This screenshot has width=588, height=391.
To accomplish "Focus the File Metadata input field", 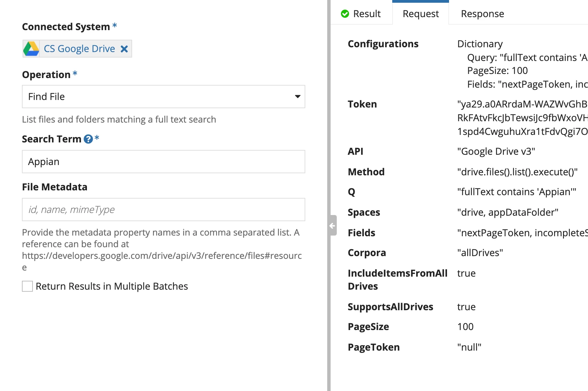I will [164, 210].
